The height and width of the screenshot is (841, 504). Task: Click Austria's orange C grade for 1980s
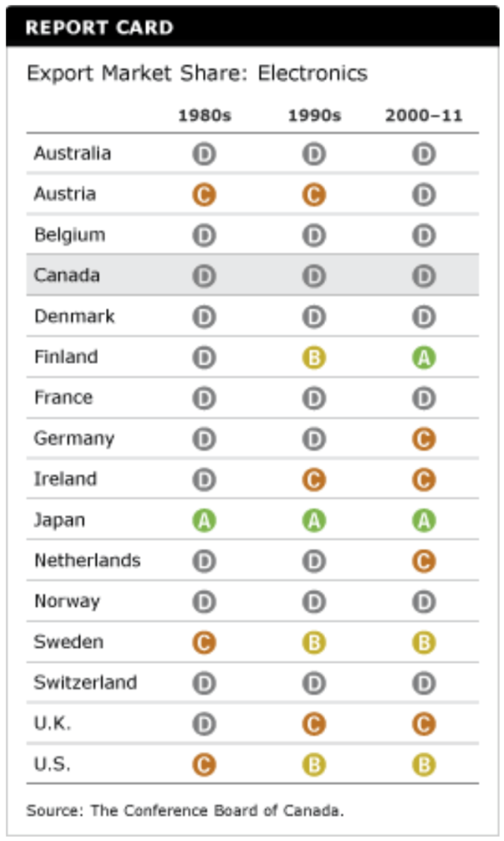[204, 195]
